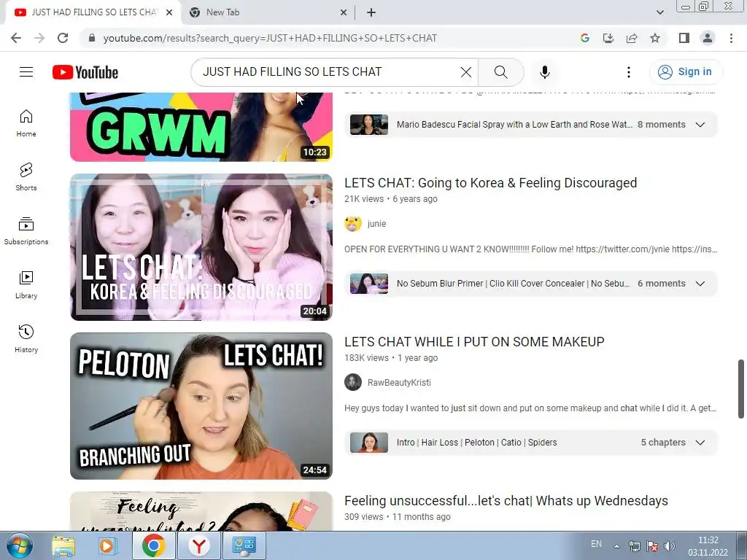Open the Chrome taskbar icon

click(153, 545)
